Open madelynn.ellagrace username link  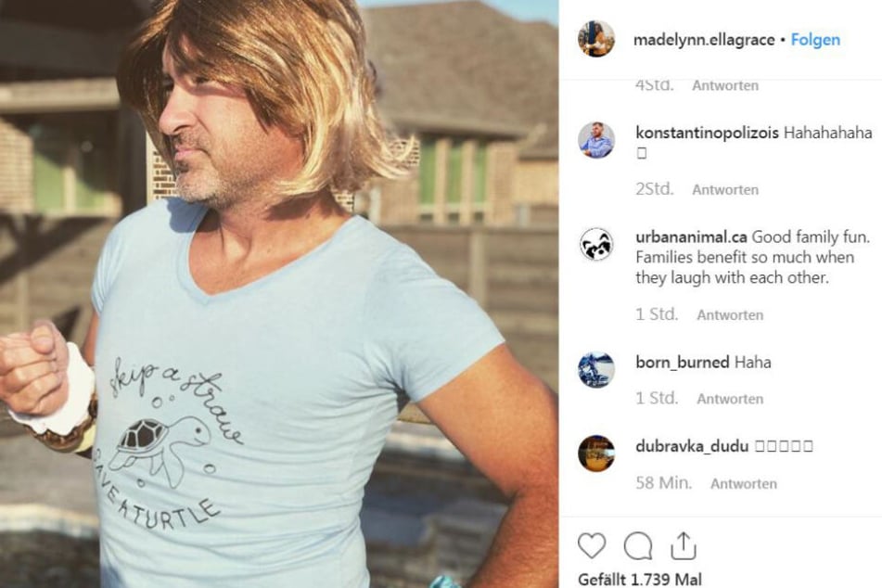click(704, 40)
